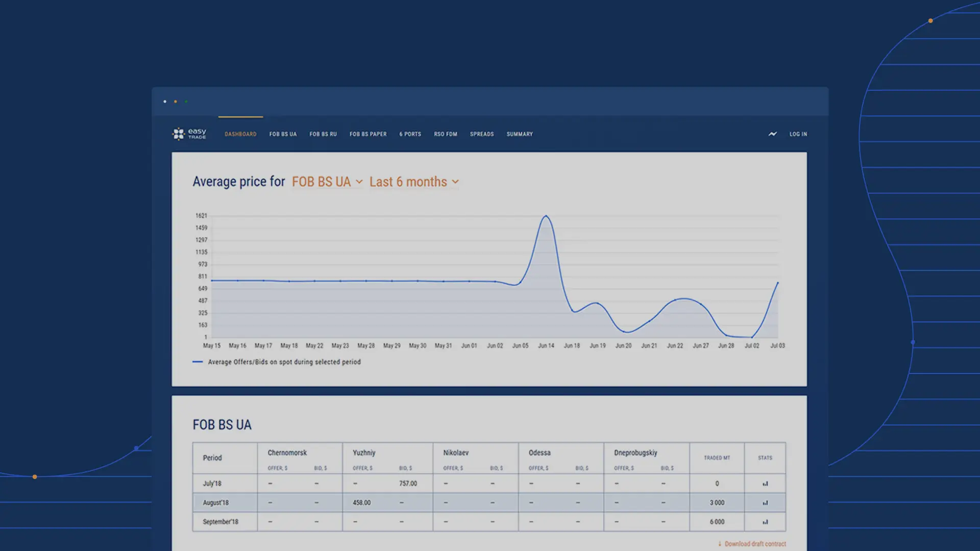Expand the Last 6 months dropdown
The height and width of the screenshot is (551, 980).
(414, 182)
